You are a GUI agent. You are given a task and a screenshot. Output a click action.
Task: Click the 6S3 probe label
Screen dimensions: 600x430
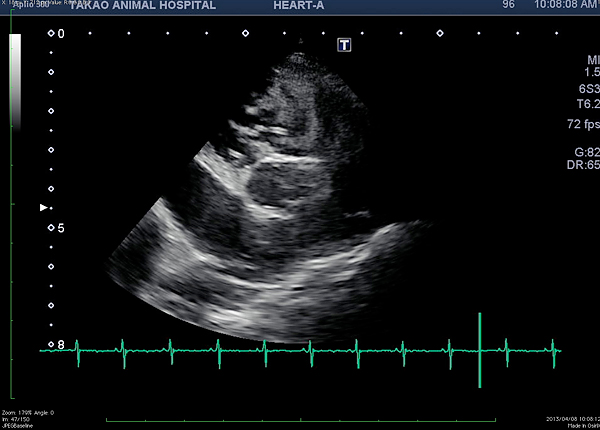tap(587, 88)
